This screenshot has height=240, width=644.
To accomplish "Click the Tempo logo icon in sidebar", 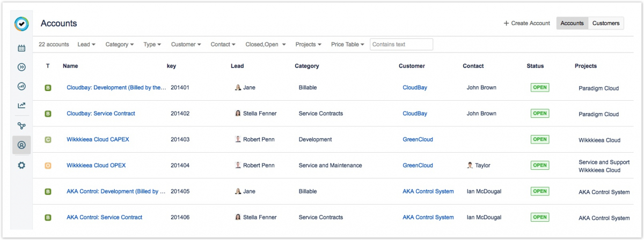I will click(x=21, y=24).
